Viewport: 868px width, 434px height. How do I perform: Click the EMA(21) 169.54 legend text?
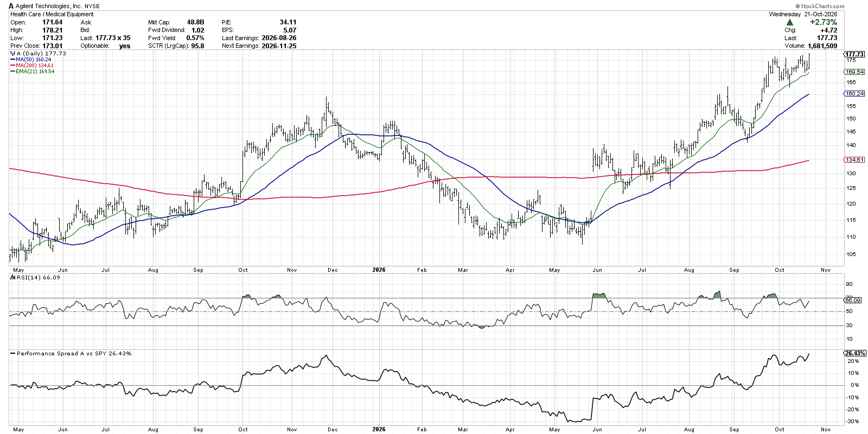click(x=35, y=72)
